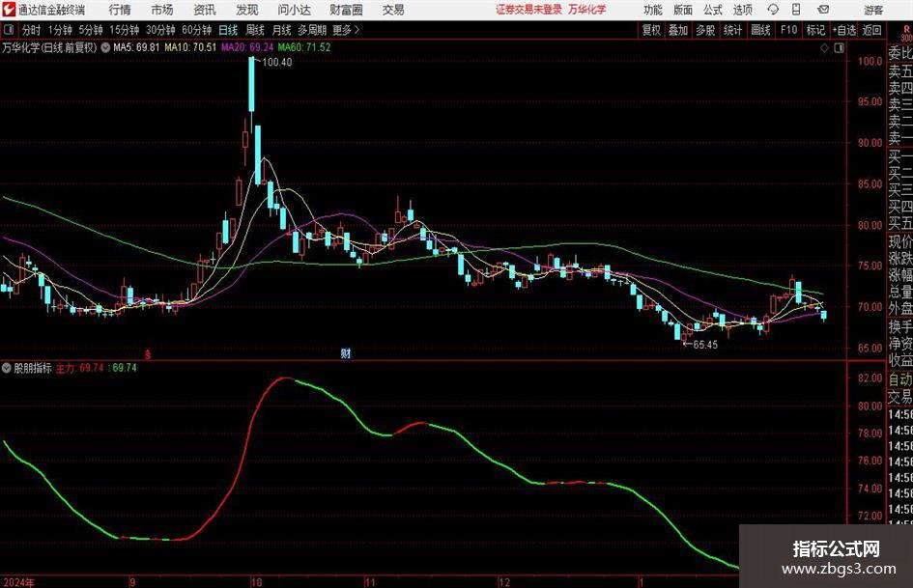Click the 65.45 low price label
The height and width of the screenshot is (588, 913).
(x=705, y=345)
